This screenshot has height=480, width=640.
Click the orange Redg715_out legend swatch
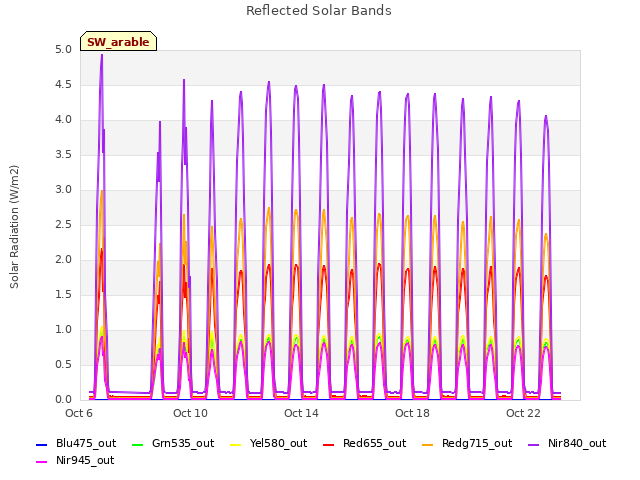428,444
